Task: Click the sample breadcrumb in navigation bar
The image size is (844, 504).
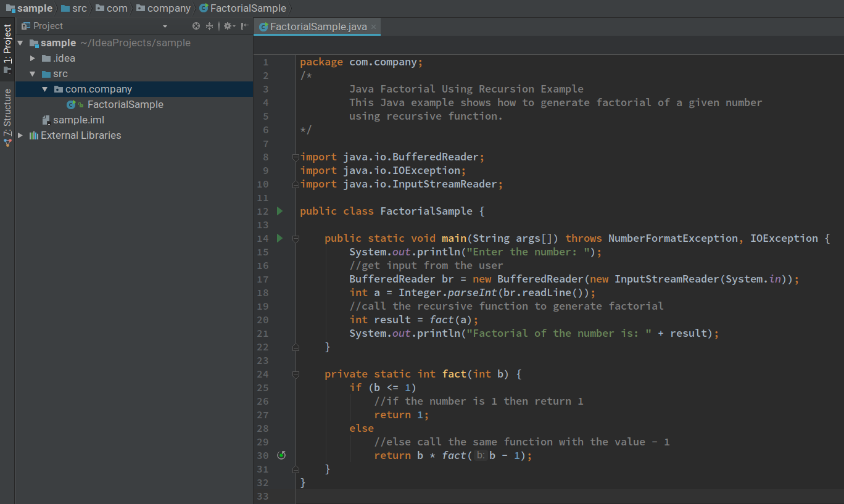Action: (28, 9)
